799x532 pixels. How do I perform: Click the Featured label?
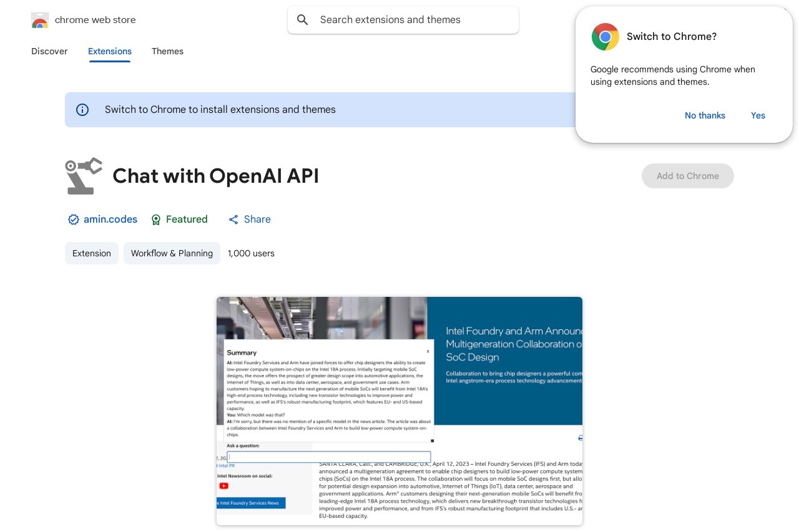pyautogui.click(x=187, y=220)
